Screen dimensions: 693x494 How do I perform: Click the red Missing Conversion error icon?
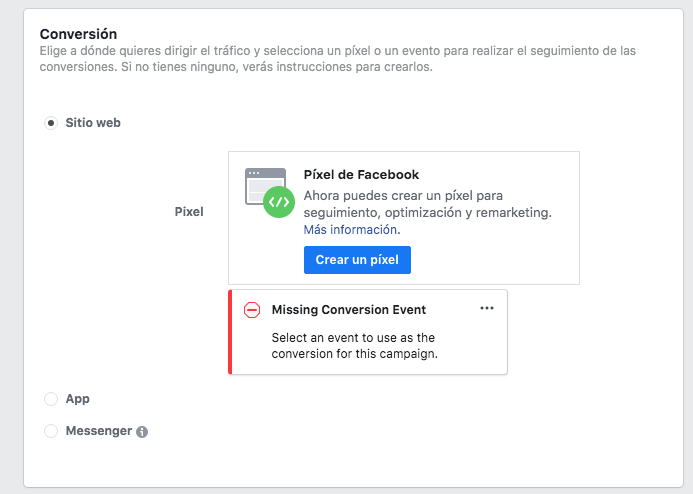coord(252,310)
